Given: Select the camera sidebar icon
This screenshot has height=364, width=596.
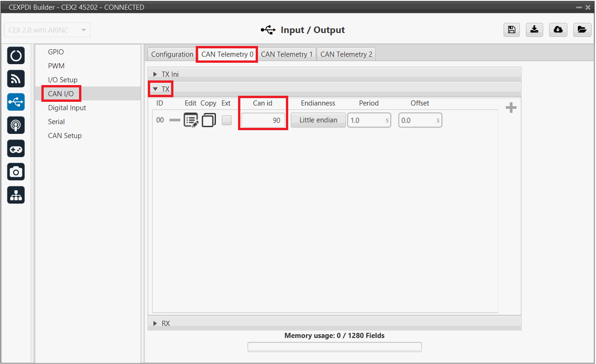Looking at the screenshot, I should (16, 172).
